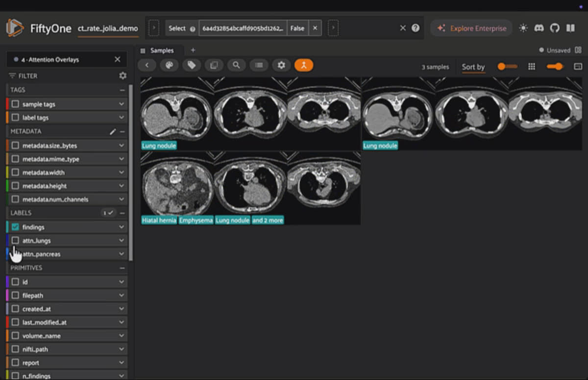Screen dimensions: 588x380
Task: Open the GitHub repository icon
Action: (555, 28)
